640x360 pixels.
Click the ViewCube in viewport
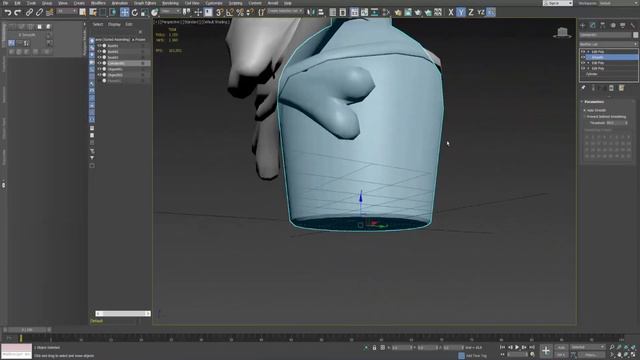(x=562, y=33)
